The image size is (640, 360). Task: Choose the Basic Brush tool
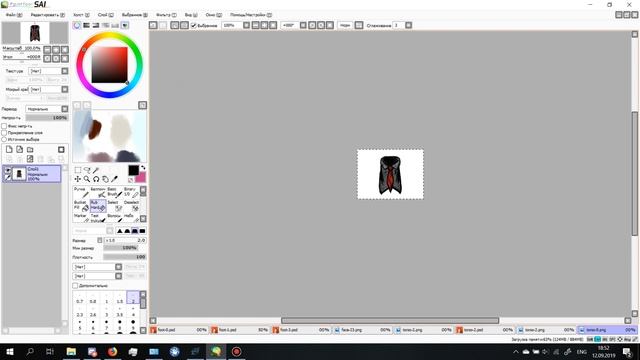(x=115, y=192)
